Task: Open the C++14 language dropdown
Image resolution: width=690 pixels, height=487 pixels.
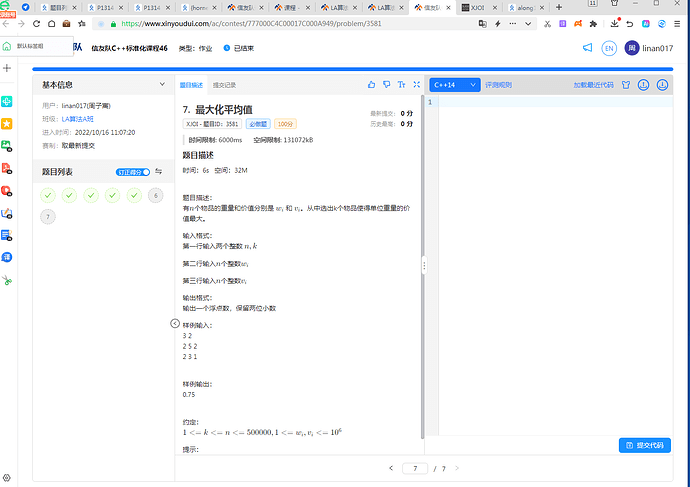Action: click(x=455, y=85)
